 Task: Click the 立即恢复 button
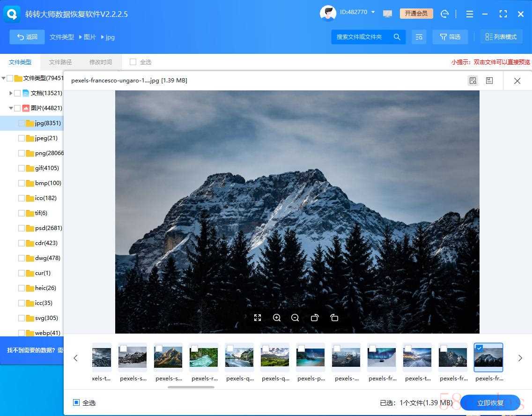(490, 403)
